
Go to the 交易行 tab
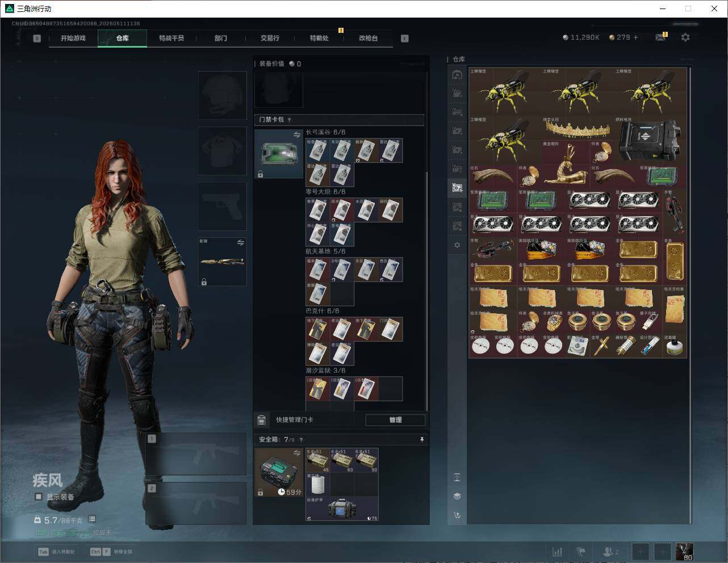(x=270, y=38)
